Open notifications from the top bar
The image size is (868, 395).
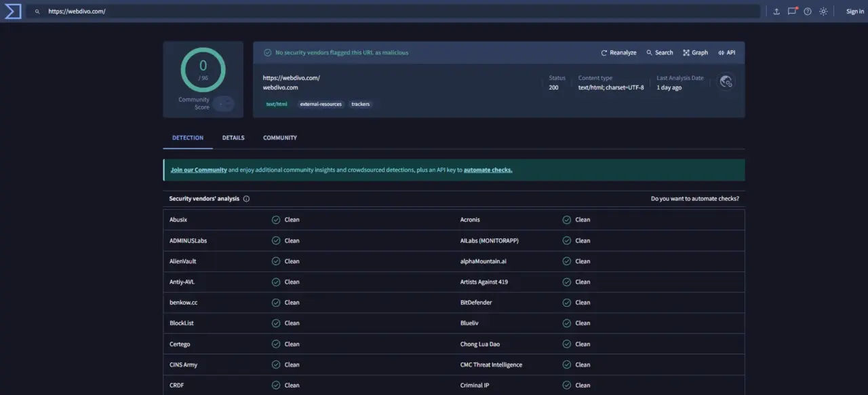792,11
